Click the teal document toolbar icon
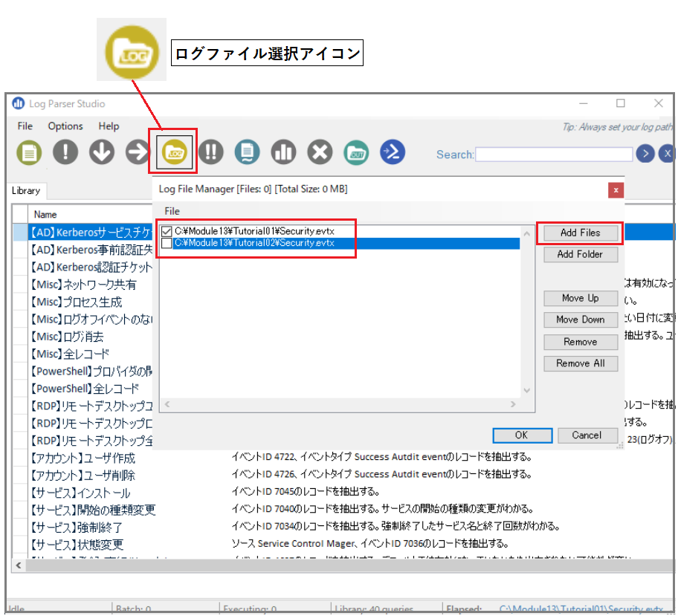678x616 pixels. coord(247,152)
